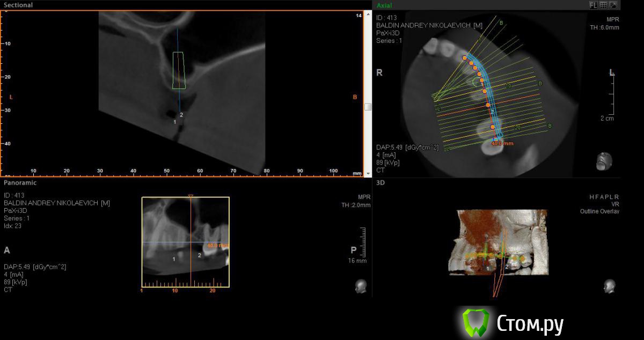Maximize the Axial view with expand icon
The height and width of the screenshot is (340, 644).
click(x=613, y=5)
